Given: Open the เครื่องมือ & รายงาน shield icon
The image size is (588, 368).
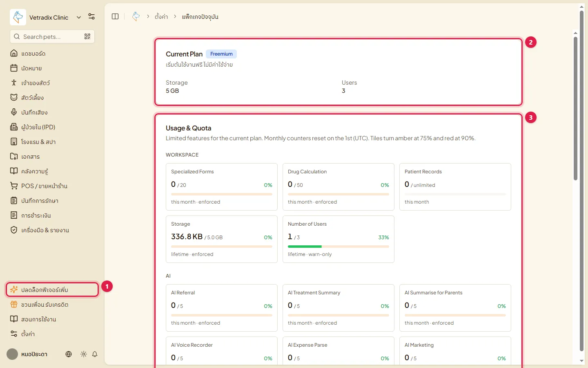Looking at the screenshot, I should (14, 230).
